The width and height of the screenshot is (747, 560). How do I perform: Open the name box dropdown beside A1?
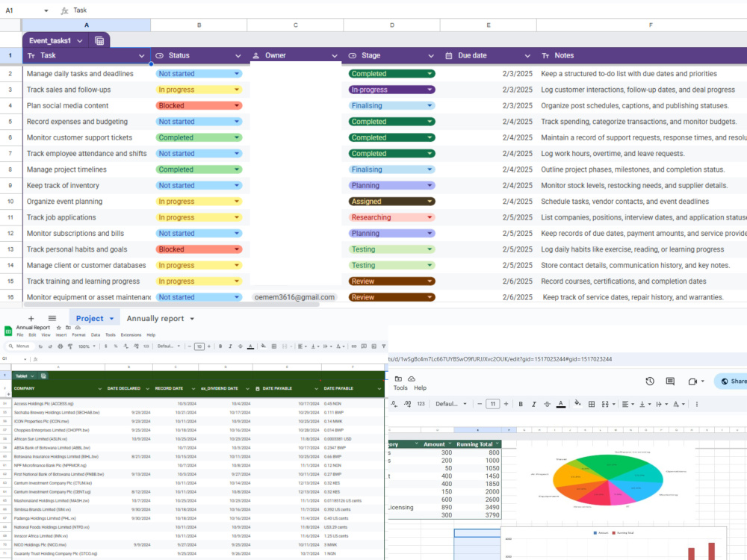[x=46, y=10]
